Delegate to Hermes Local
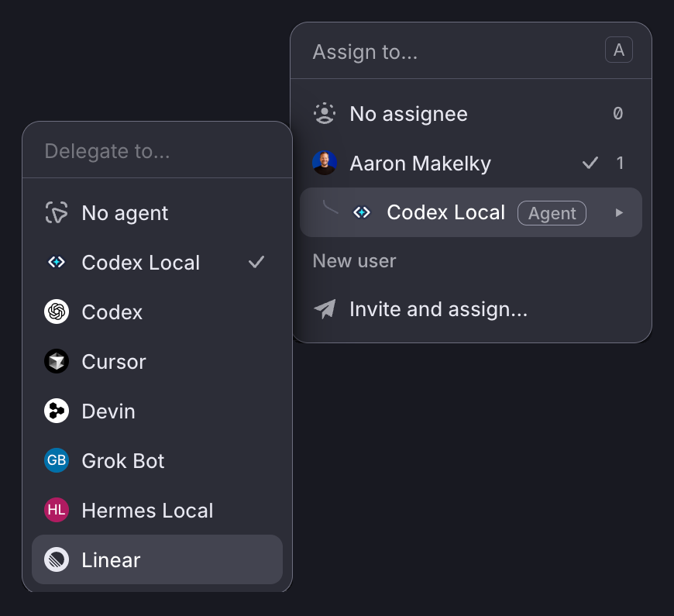The height and width of the screenshot is (616, 674). coord(157,511)
